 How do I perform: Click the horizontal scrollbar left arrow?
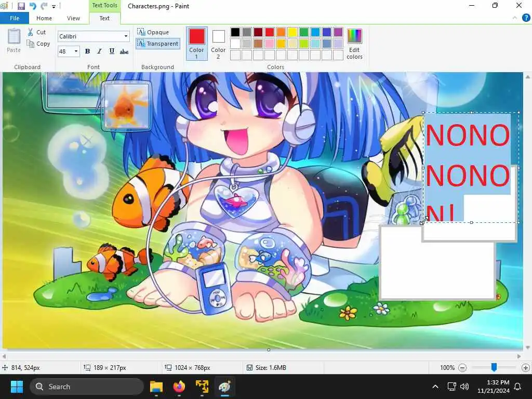4,356
